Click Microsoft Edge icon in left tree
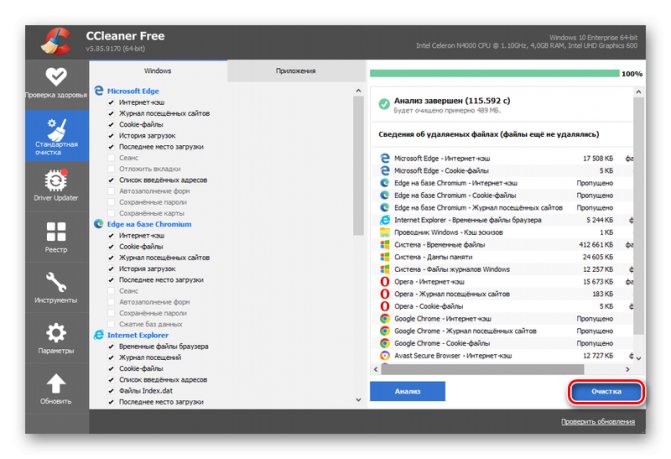This screenshot has width=671, height=459. (99, 91)
